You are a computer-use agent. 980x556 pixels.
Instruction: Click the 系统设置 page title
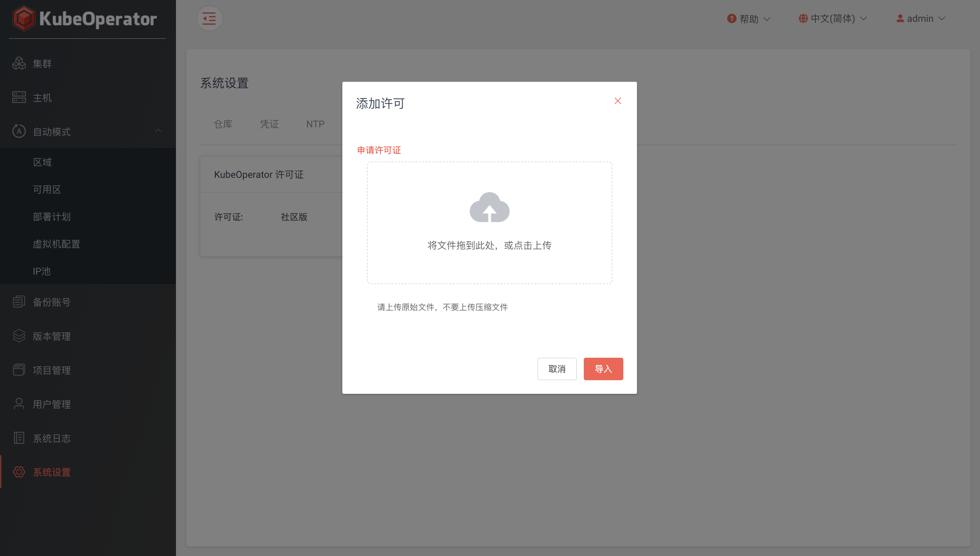point(224,83)
